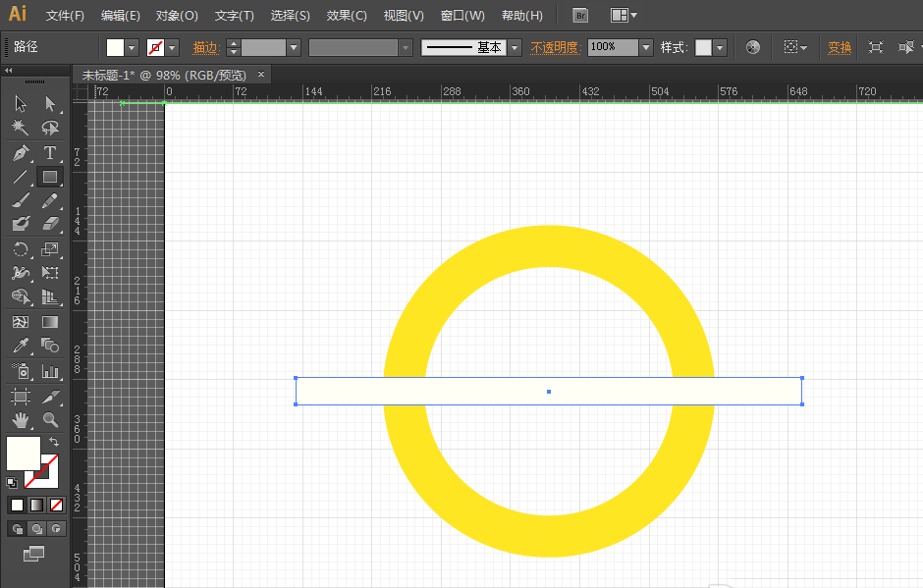Select the Pen tool
923x588 pixels.
[20, 153]
